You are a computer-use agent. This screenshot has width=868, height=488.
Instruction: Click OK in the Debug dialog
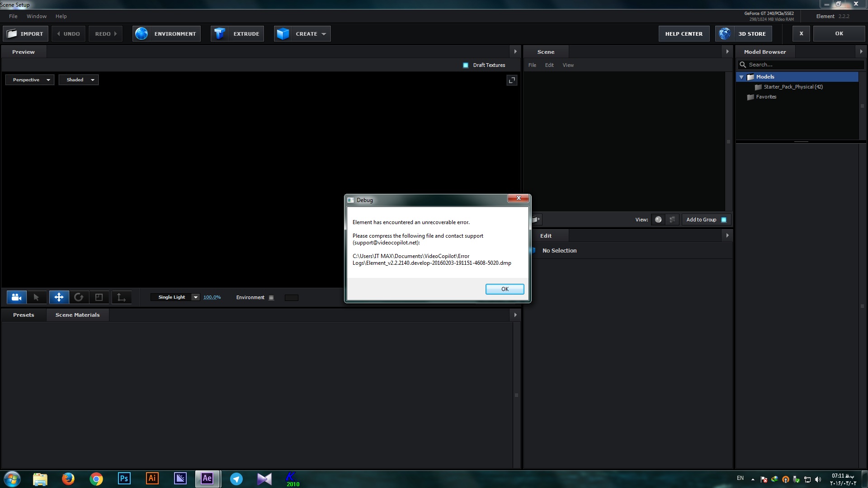(505, 289)
